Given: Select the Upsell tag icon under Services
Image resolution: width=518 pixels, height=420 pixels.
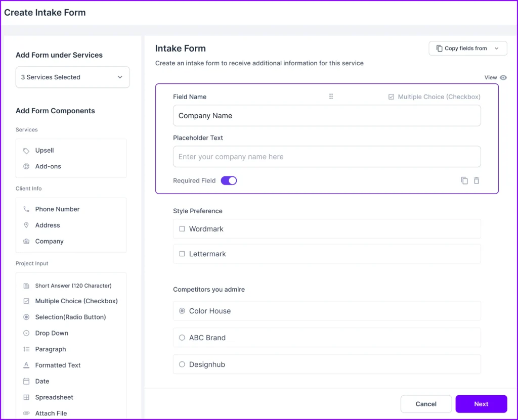Looking at the screenshot, I should [x=27, y=150].
